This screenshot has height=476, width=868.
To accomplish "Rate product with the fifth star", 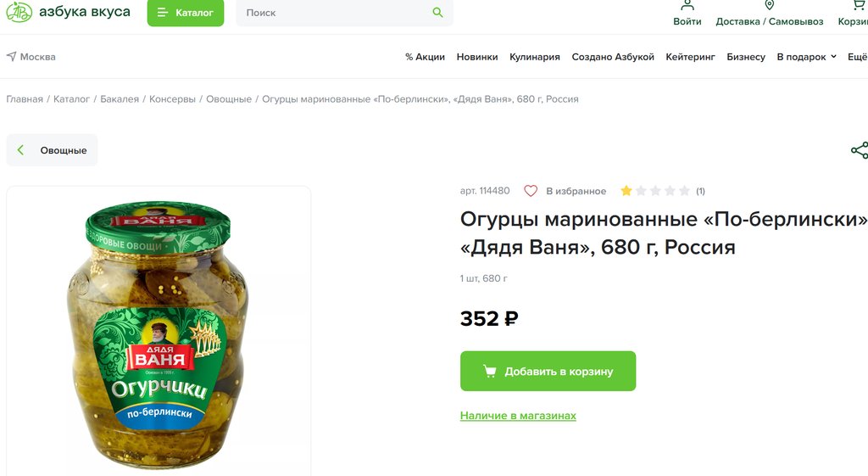I will (684, 191).
